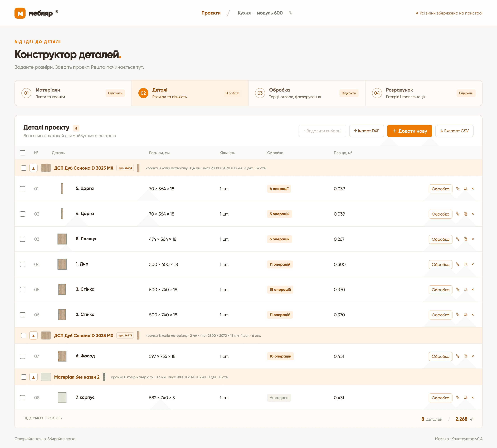Duplicate the 6. Фасад row
The image size is (497, 448).
[x=466, y=356]
